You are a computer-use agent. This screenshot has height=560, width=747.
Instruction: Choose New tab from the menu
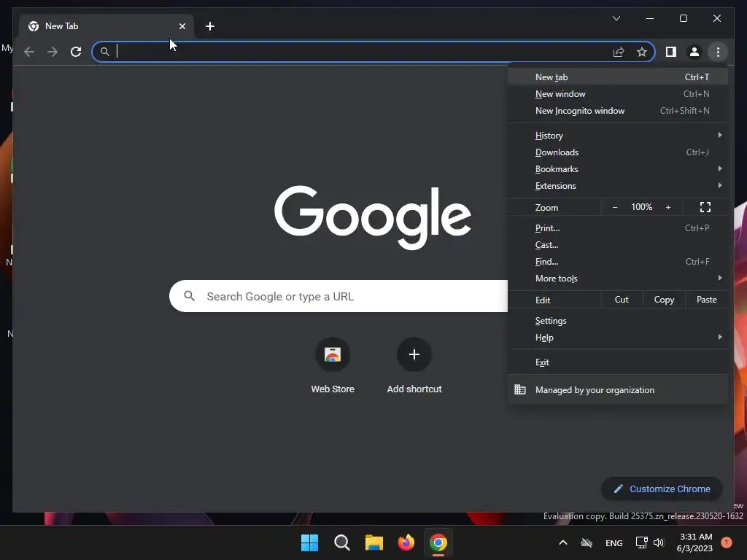(617, 77)
